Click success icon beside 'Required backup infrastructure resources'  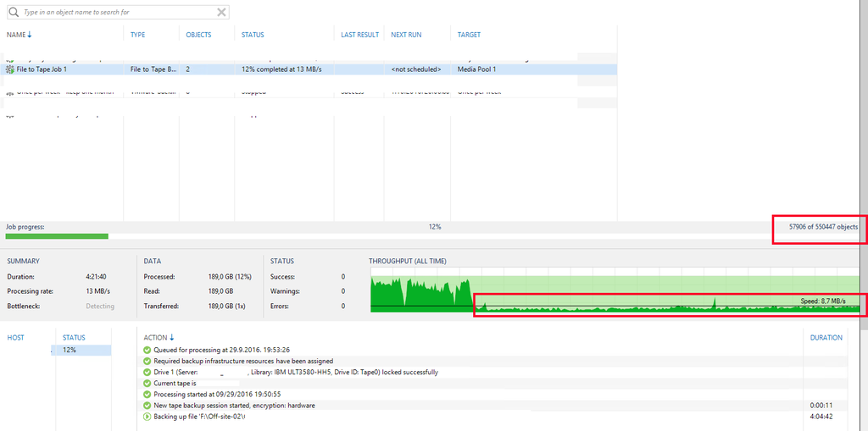147,362
